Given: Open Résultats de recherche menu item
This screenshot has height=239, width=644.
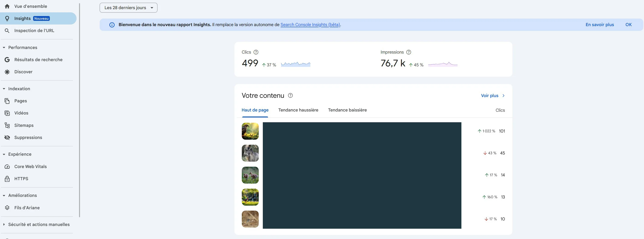Looking at the screenshot, I should pyautogui.click(x=38, y=60).
